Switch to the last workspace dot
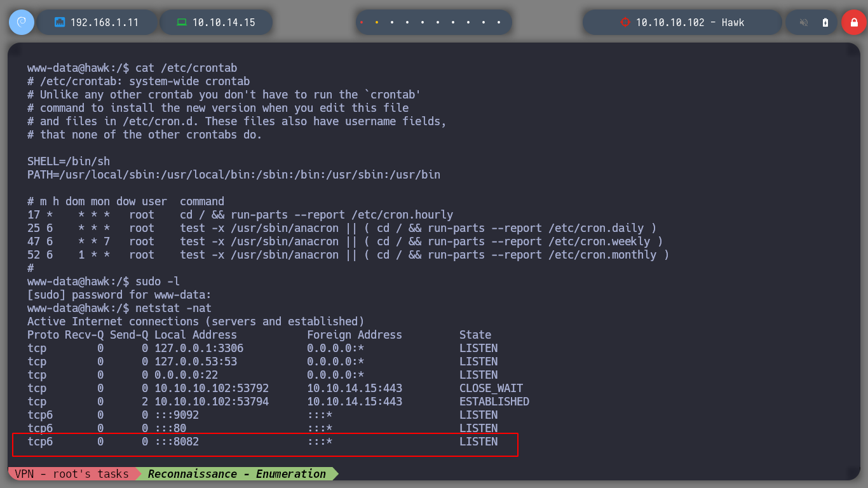 [x=499, y=22]
